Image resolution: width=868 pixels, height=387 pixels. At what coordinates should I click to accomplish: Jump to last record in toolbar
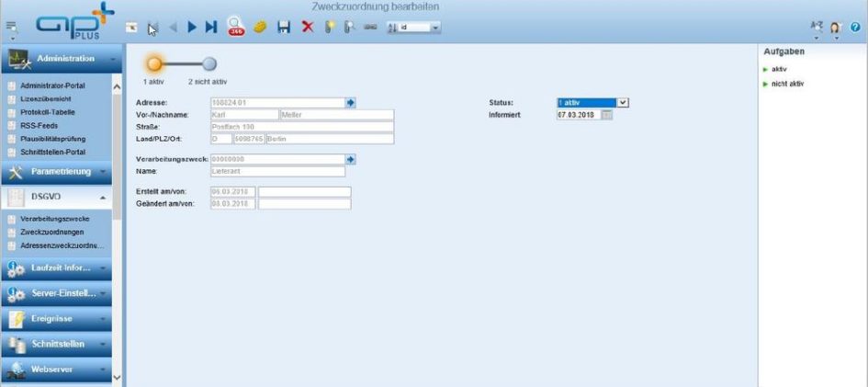pyautogui.click(x=211, y=28)
